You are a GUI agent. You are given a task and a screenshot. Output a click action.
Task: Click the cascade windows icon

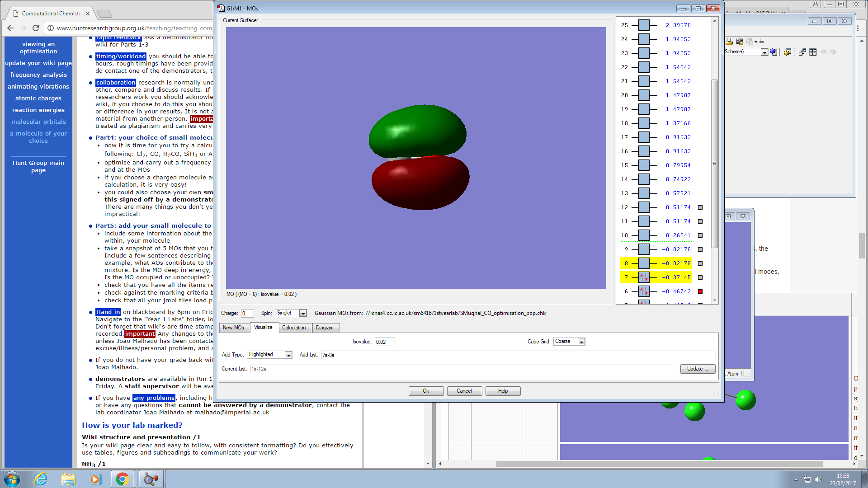point(802,52)
